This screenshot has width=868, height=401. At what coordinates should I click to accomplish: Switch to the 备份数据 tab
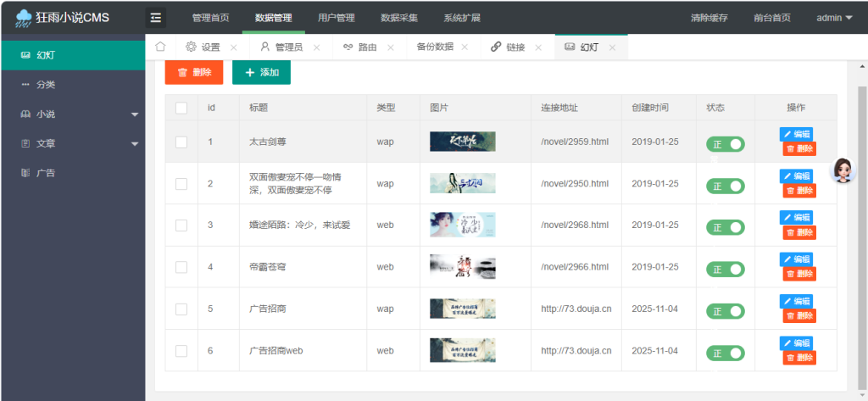tap(435, 47)
